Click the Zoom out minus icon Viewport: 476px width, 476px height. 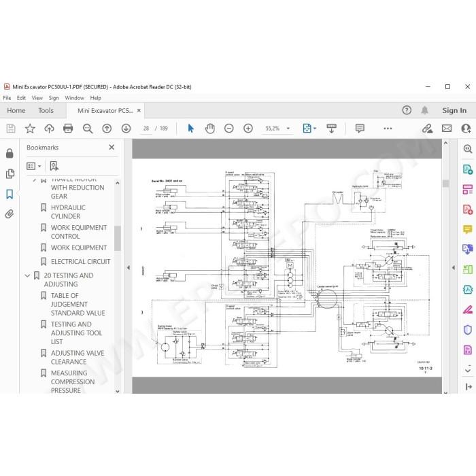229,129
